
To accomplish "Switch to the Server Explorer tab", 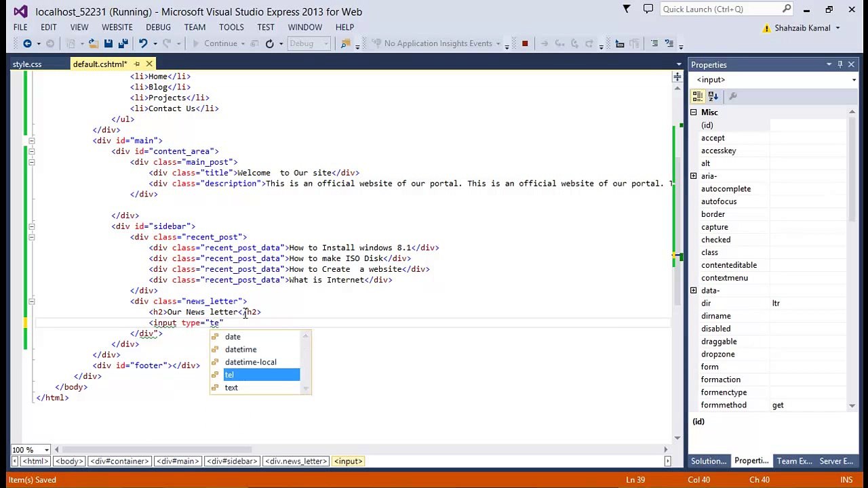I will (836, 461).
